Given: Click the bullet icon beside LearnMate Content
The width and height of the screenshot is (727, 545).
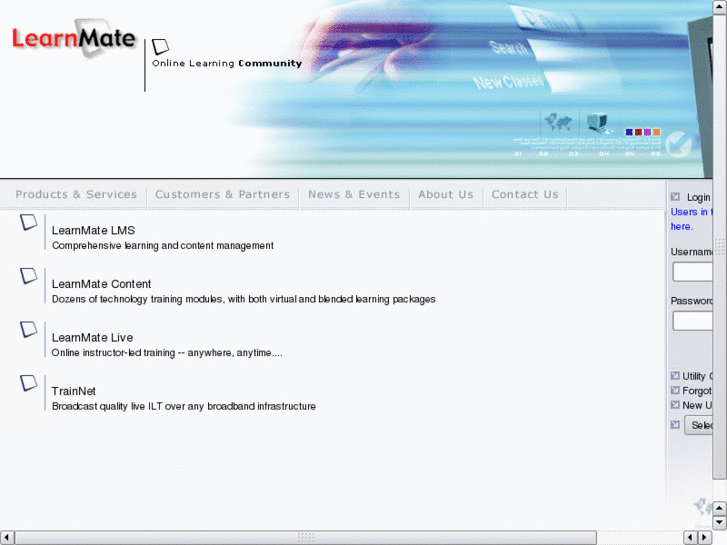Looking at the screenshot, I should point(29,276).
